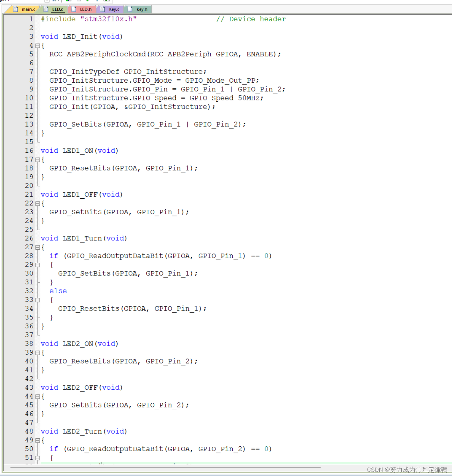Click the Key.c tab file icon
Screen dimensions: 452x476
[103, 9]
